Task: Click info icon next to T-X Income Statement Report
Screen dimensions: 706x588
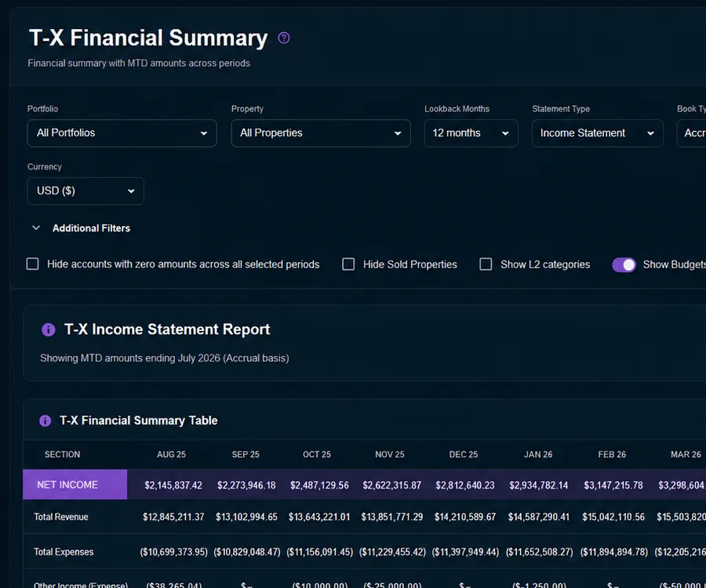Action: (48, 330)
